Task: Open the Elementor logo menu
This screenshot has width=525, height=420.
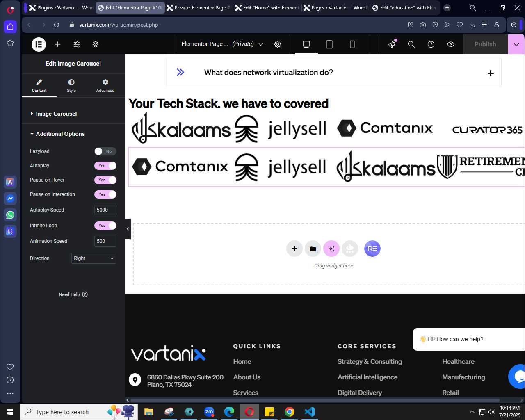Action: 39,44
